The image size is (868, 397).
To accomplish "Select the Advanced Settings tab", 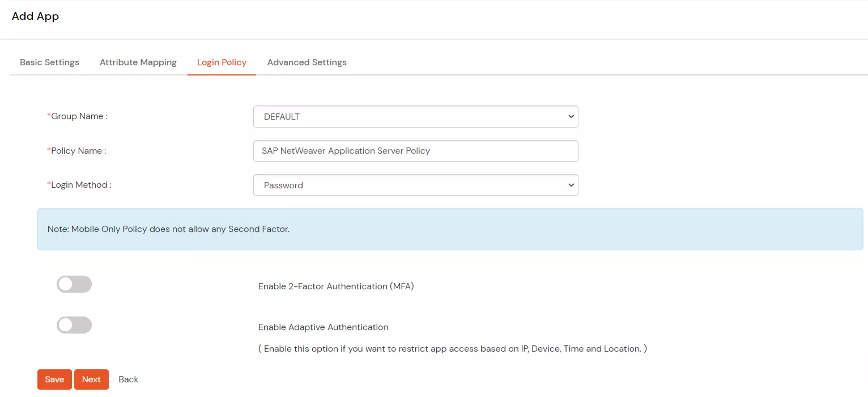I will [307, 62].
